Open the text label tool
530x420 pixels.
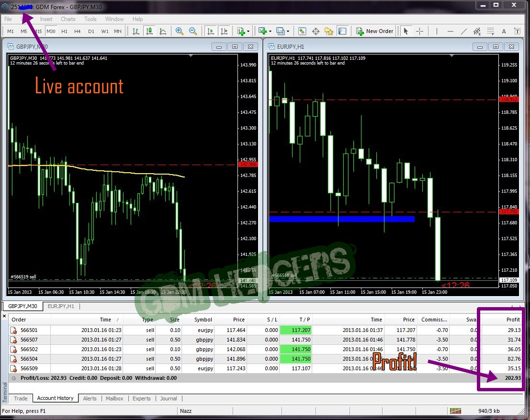[x=518, y=31]
